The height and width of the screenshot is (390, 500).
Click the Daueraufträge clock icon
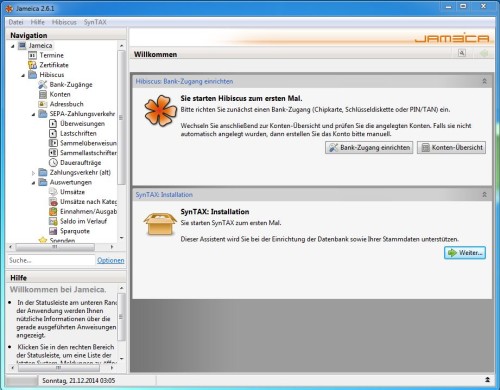tap(53, 163)
